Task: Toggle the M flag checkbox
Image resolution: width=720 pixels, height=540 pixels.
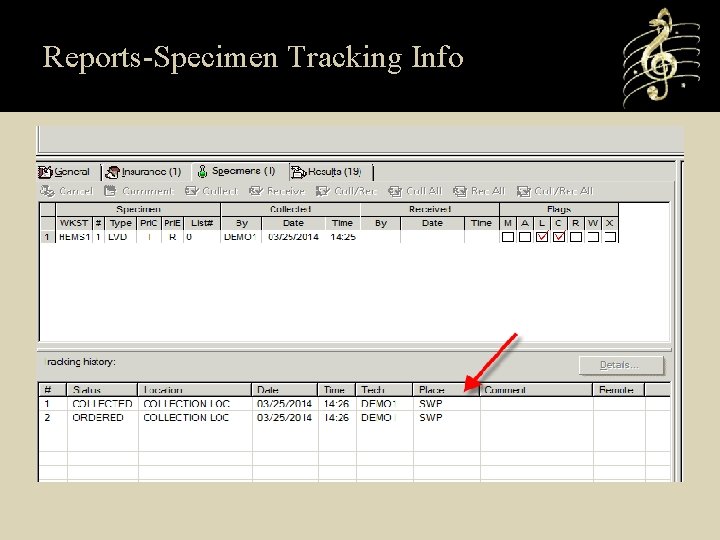Action: coord(507,237)
